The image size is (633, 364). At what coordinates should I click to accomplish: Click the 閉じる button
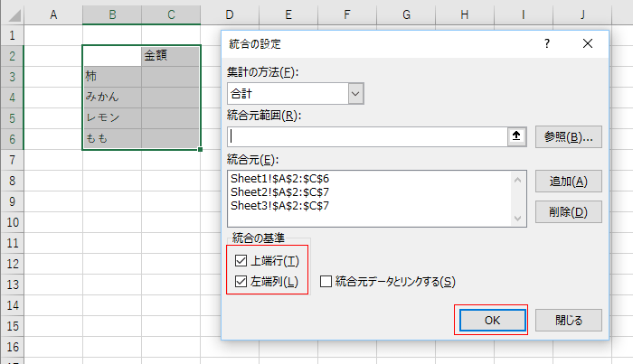coord(568,320)
